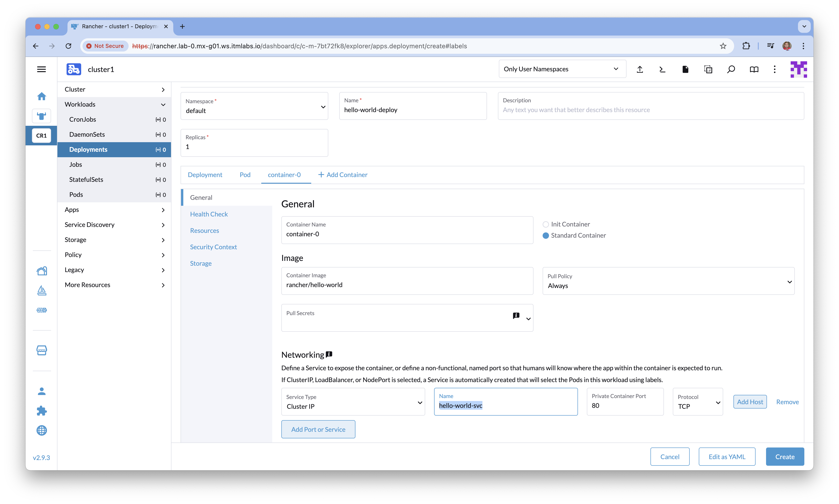Open Resource Search magnifier icon

[x=731, y=69]
